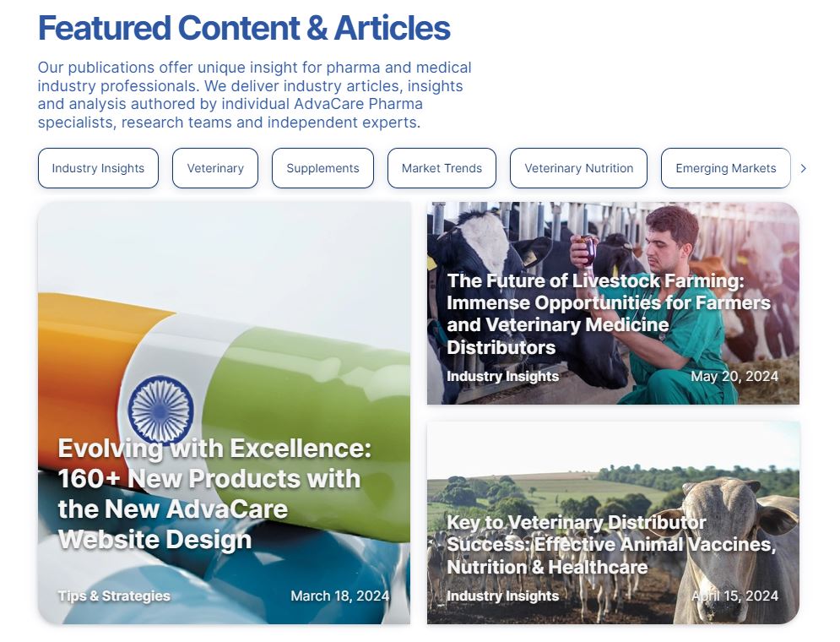
Task: Click the Tips & Strategies tag label
Action: [x=114, y=596]
